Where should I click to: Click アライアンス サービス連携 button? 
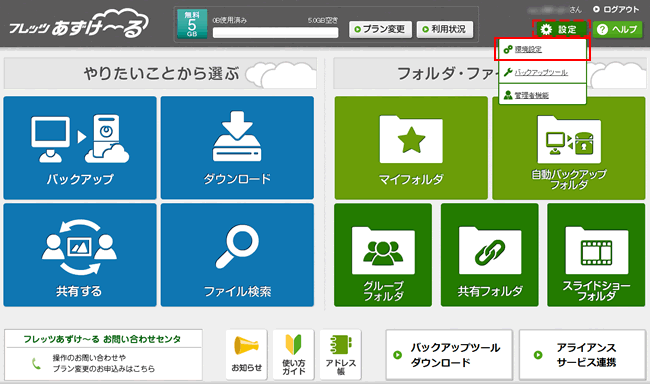point(582,355)
